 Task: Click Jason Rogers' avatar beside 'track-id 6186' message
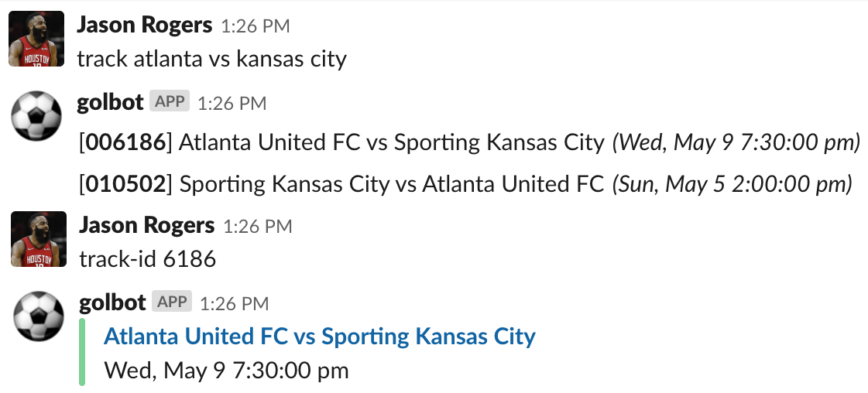pos(37,240)
